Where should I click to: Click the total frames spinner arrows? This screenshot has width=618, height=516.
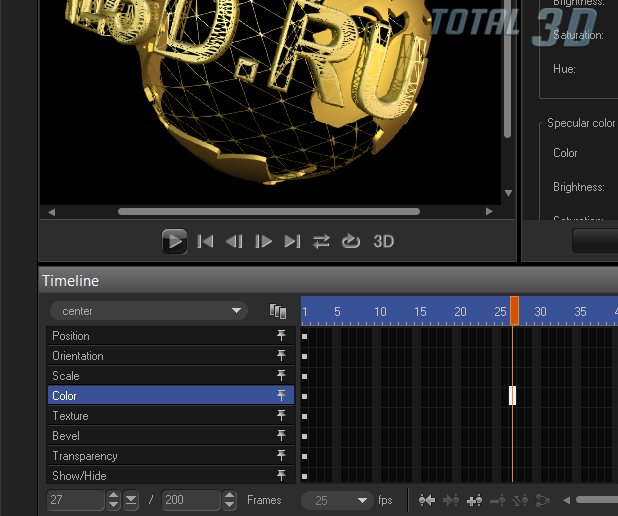point(229,500)
